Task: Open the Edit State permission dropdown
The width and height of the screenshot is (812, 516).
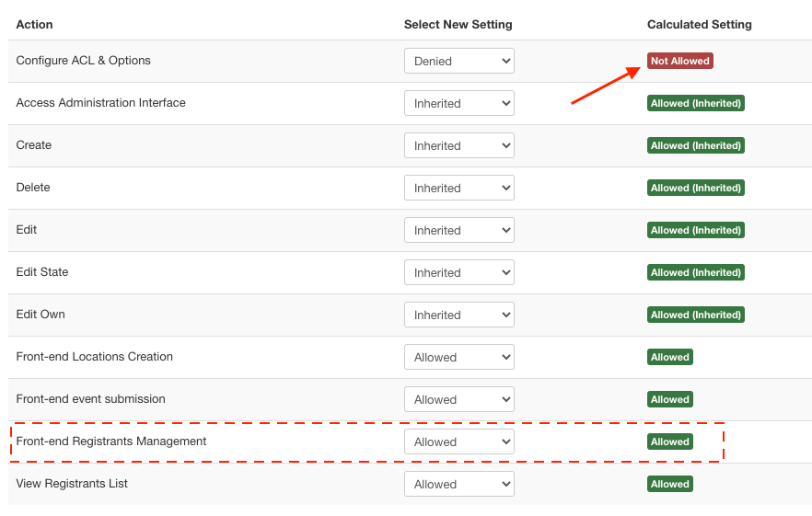Action: click(458, 272)
